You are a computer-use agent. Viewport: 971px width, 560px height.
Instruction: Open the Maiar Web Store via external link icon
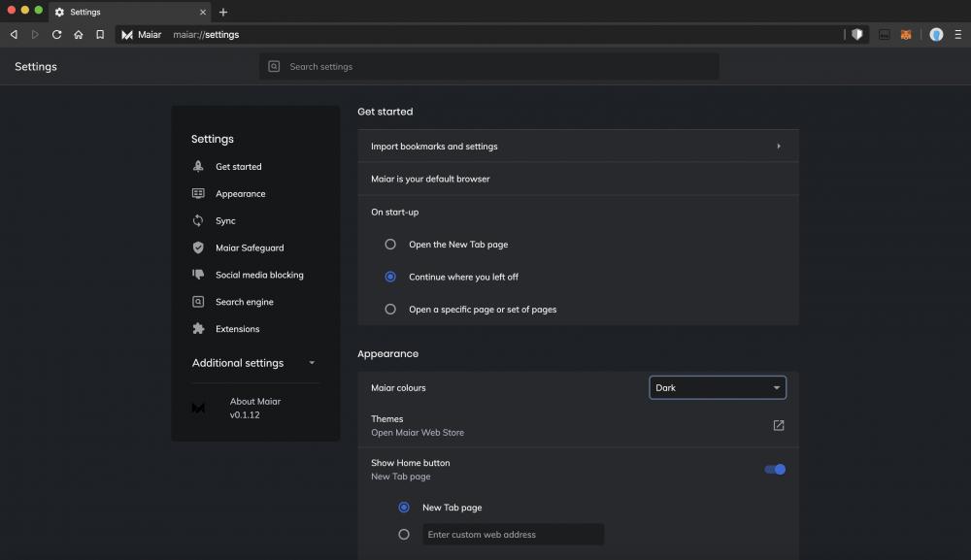point(778,425)
